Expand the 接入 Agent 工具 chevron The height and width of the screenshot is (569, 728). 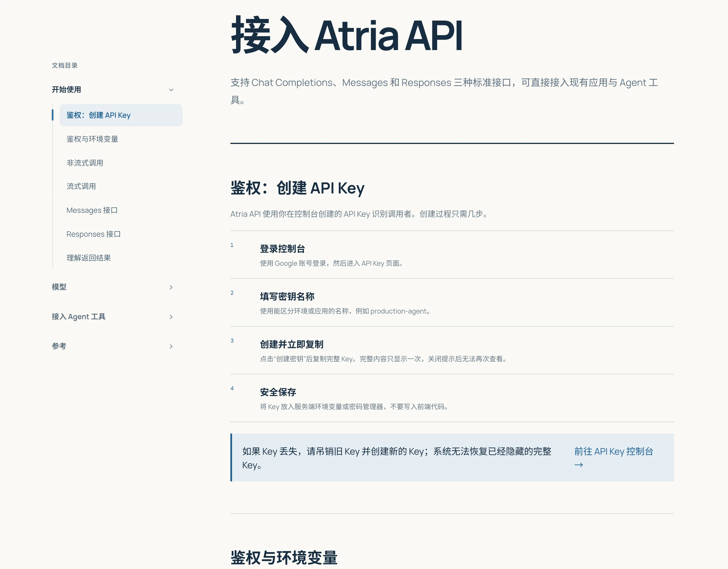coord(171,317)
